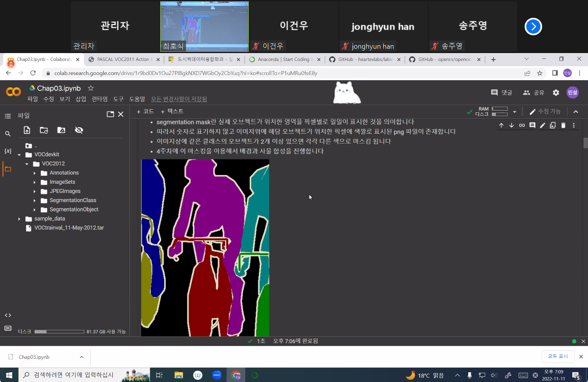Click the 공유 share button
Viewport: 588px width, 382px height.
[534, 93]
